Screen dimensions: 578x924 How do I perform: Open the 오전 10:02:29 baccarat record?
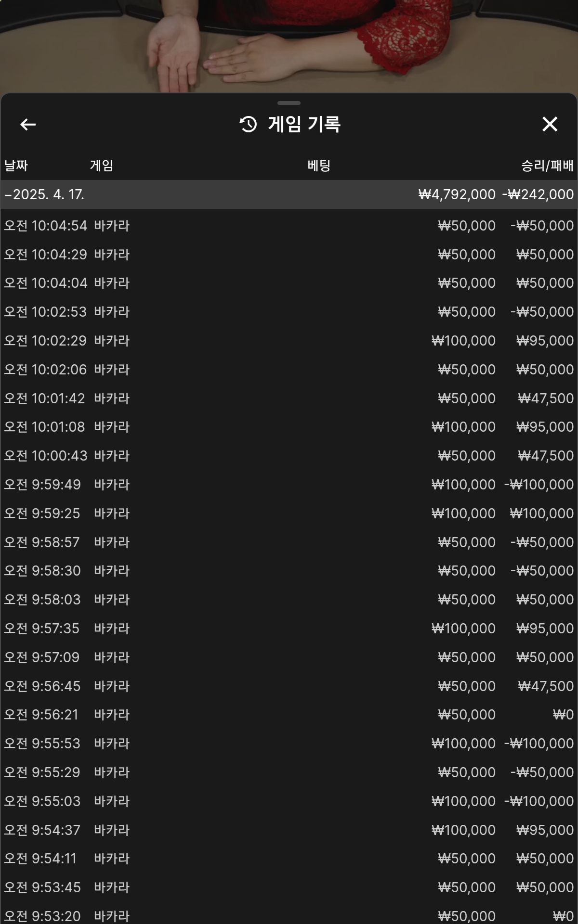(x=289, y=341)
